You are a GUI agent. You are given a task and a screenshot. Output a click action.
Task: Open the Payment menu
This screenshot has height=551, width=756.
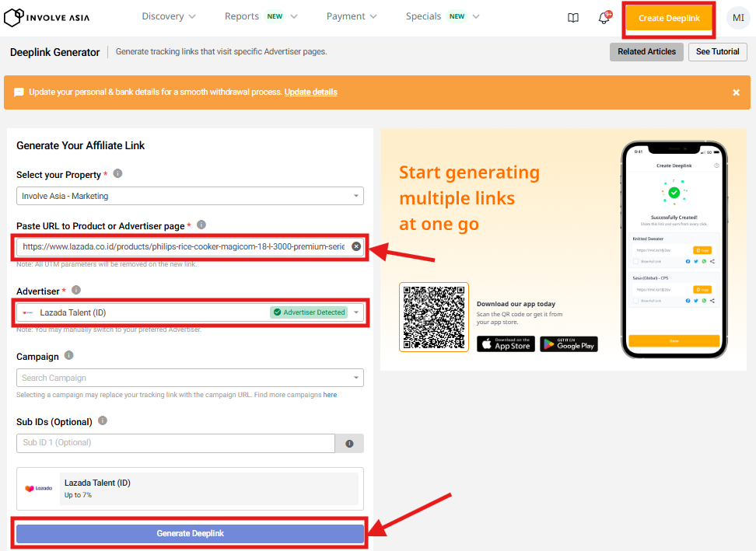(352, 16)
